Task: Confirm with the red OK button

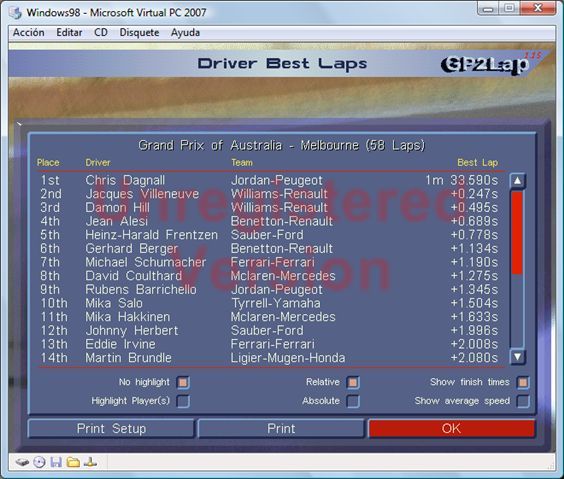Action: coord(451,429)
